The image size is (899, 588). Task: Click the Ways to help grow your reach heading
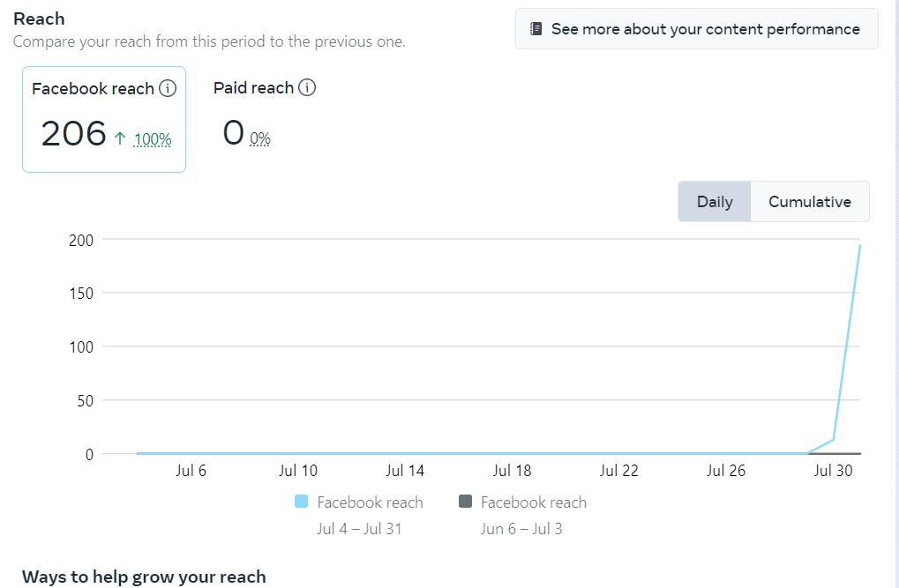tap(144, 577)
